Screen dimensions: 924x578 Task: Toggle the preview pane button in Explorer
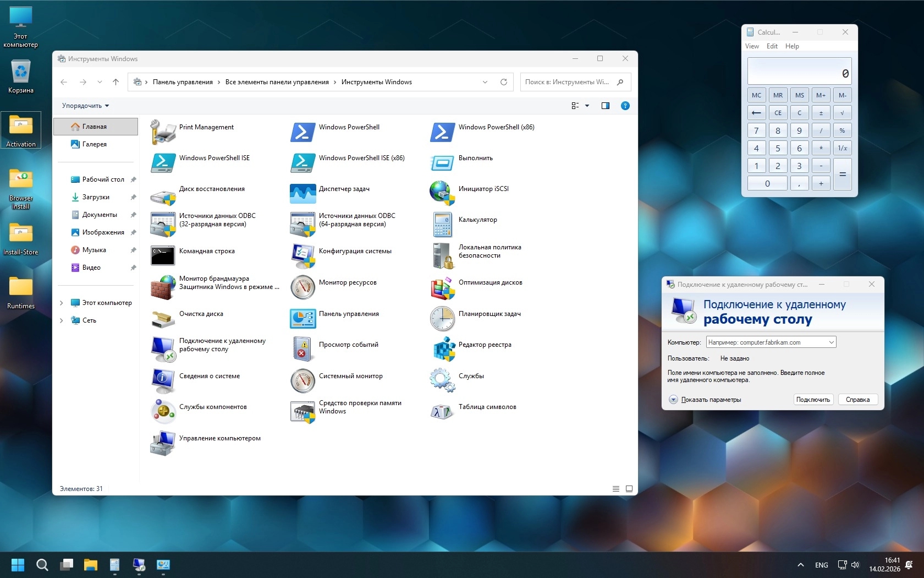[605, 106]
